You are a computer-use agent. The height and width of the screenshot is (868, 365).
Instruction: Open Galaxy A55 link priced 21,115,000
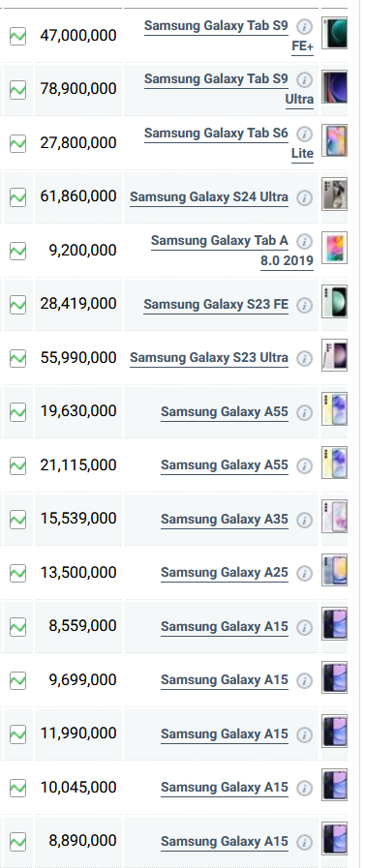[x=225, y=465]
